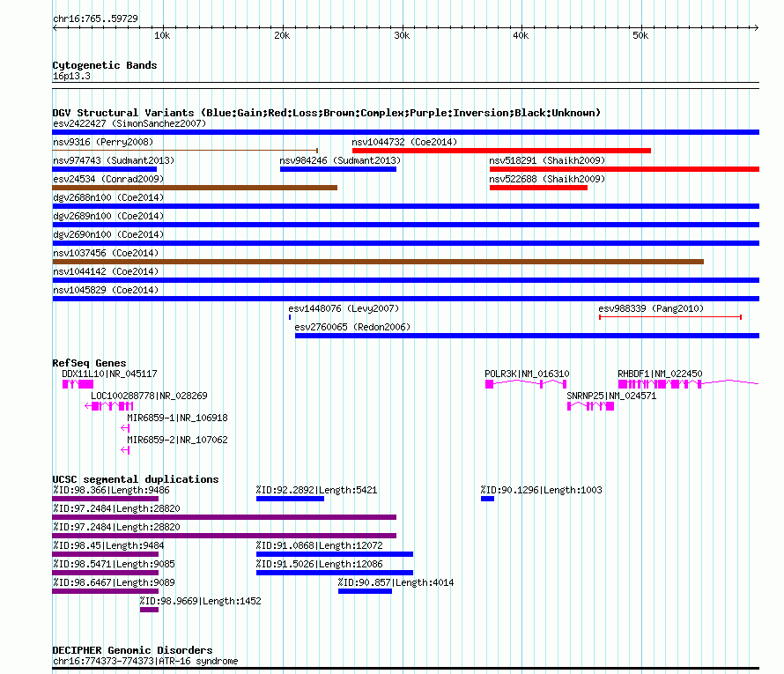Viewport: 784px width, 674px height.
Task: Click the chr16:765..59729 position text
Action: 95,19
